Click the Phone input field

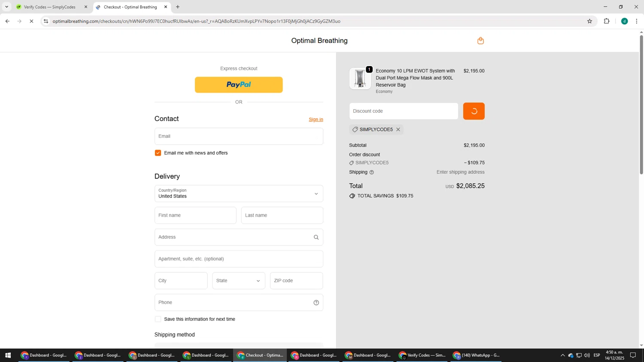pos(239,302)
